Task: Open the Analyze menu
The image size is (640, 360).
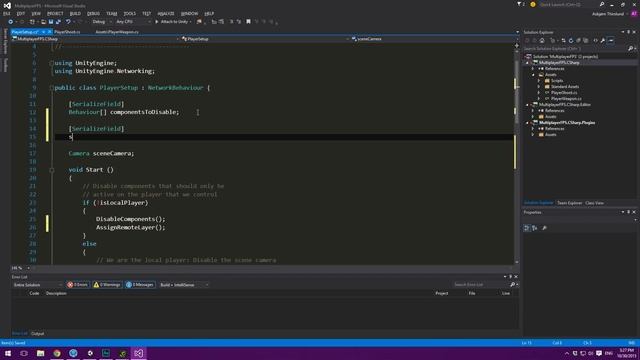Action: [x=166, y=13]
